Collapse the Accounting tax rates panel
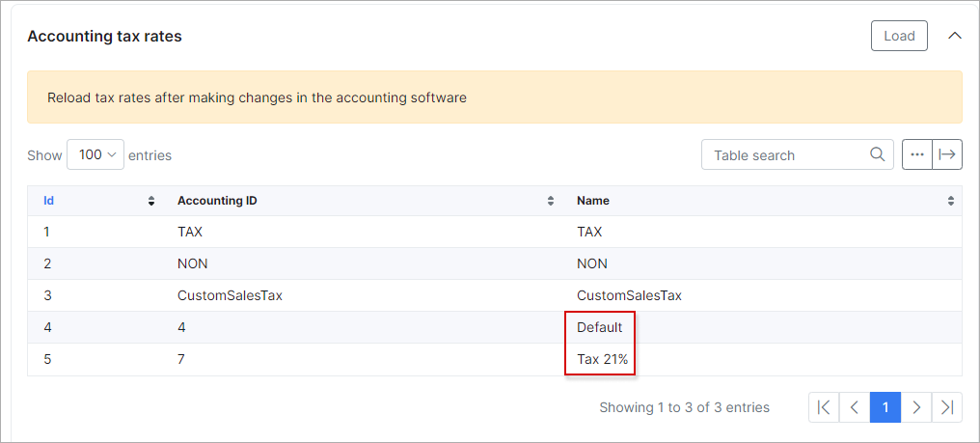980x443 pixels. [954, 37]
